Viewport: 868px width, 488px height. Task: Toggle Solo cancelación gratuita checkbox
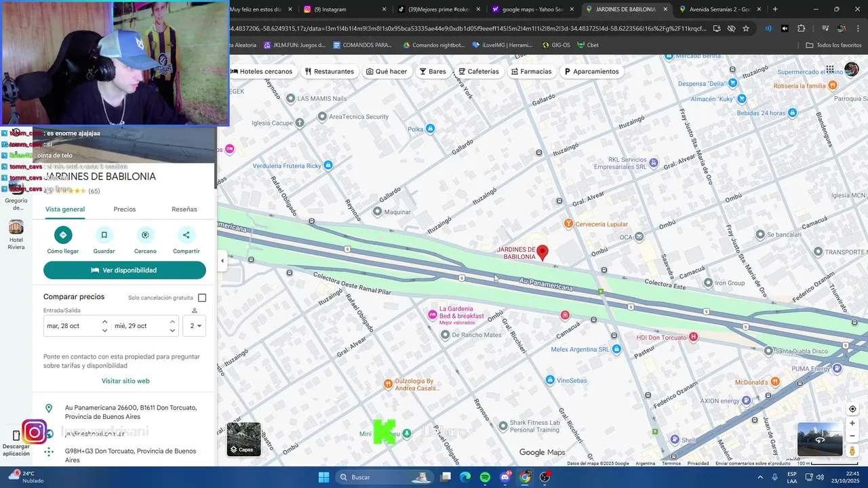pos(202,298)
